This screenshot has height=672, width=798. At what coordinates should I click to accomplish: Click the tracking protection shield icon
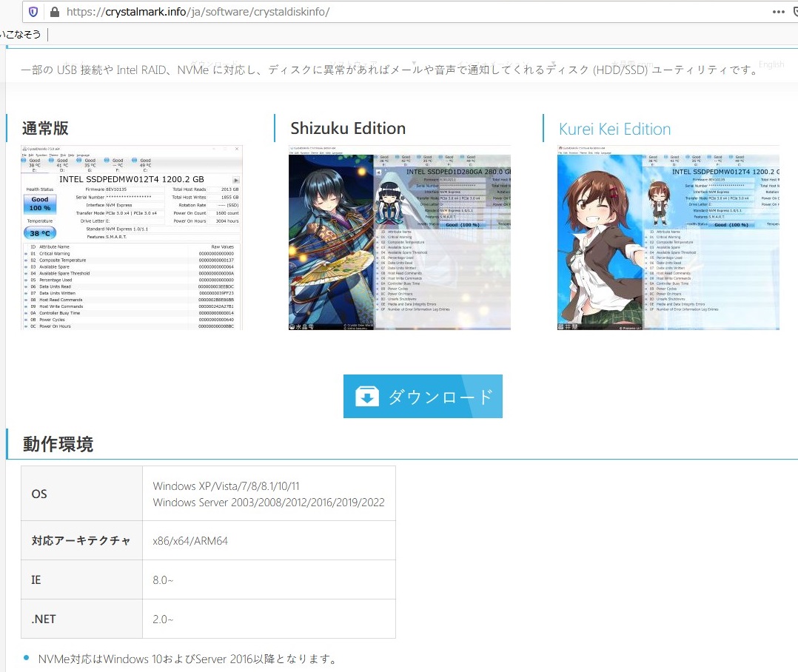[x=33, y=12]
